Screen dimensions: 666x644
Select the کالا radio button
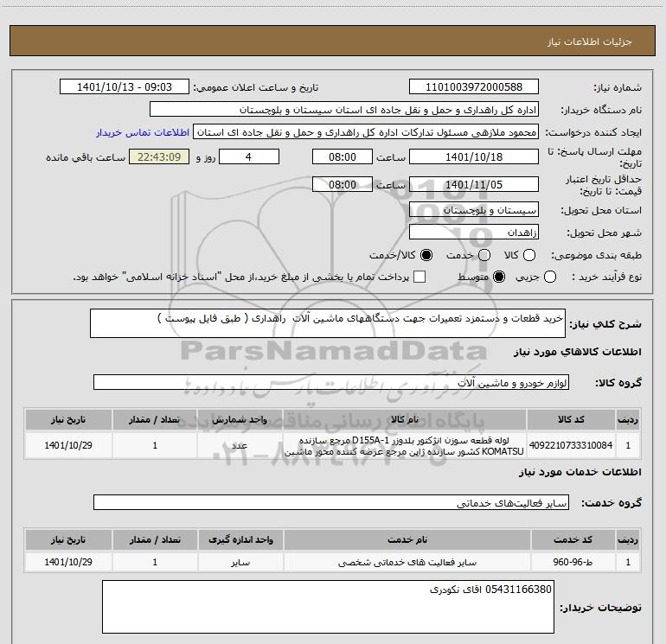point(529,255)
